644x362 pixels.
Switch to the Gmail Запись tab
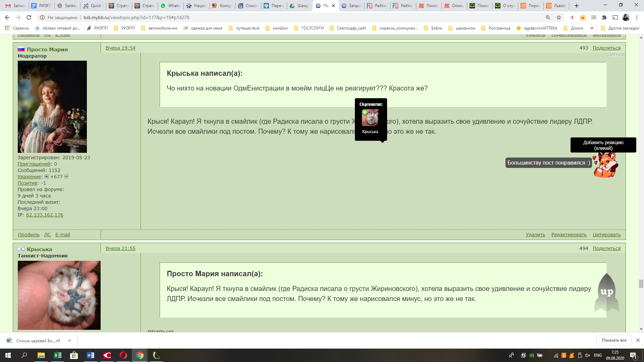click(15, 6)
